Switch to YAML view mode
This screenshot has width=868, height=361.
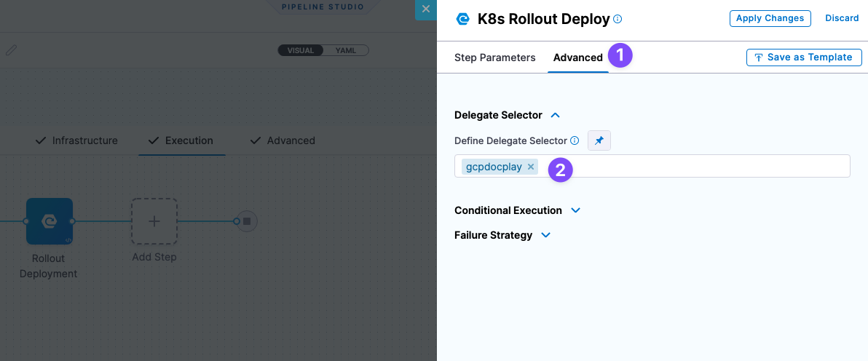[x=345, y=51]
